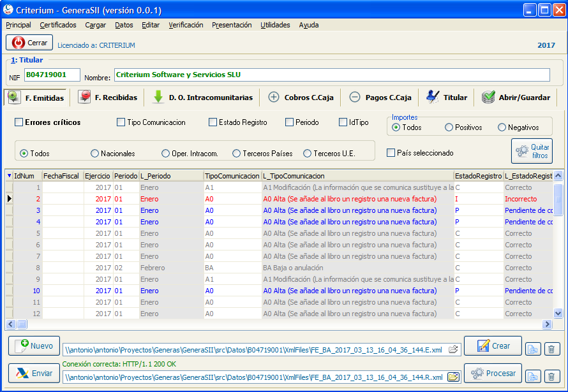Open the Utilidades menu

(275, 25)
